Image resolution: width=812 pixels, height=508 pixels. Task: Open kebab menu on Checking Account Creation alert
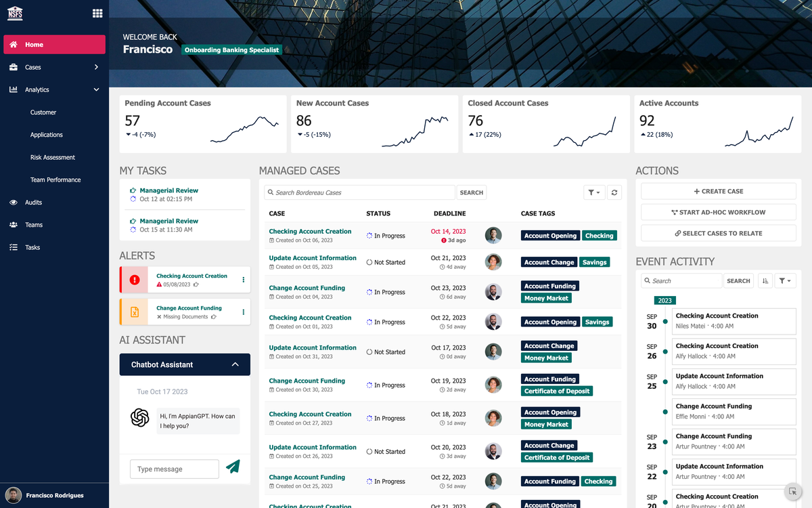tap(244, 280)
